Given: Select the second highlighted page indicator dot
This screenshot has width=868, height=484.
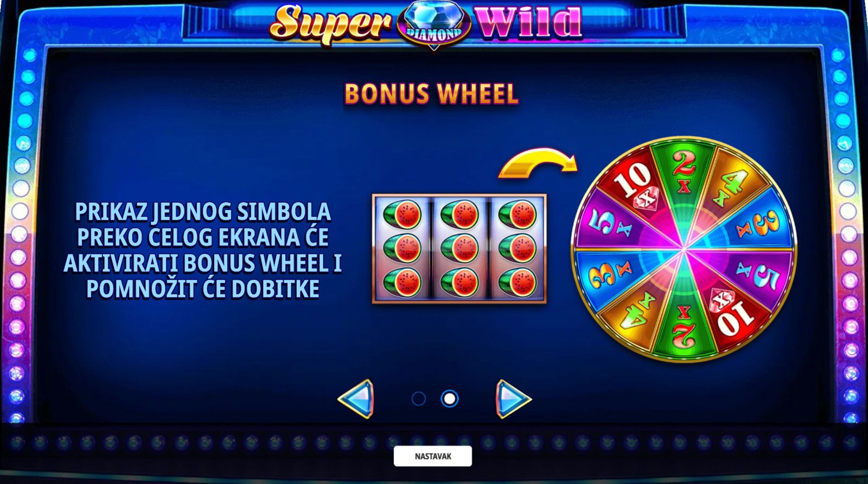Looking at the screenshot, I should 449,399.
